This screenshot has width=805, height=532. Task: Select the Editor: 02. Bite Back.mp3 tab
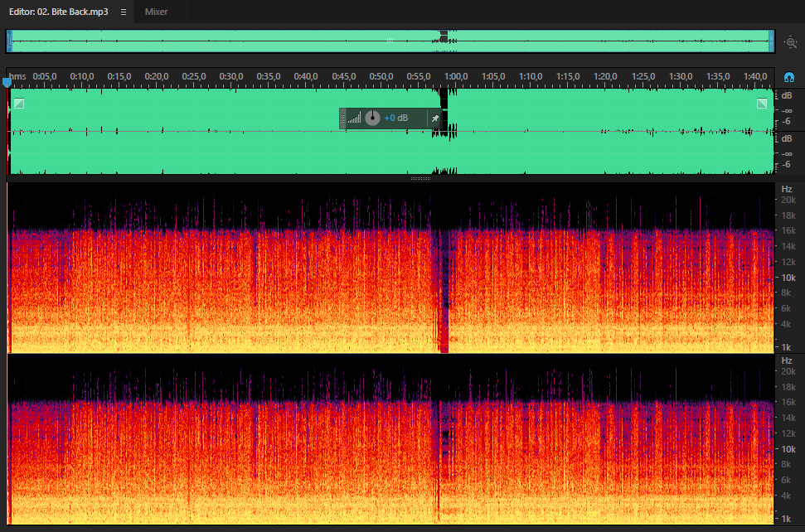pos(59,12)
